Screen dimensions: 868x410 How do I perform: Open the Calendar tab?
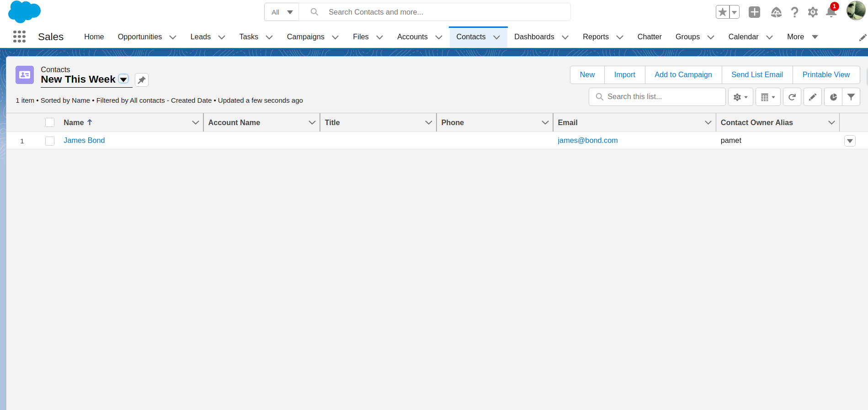[743, 37]
